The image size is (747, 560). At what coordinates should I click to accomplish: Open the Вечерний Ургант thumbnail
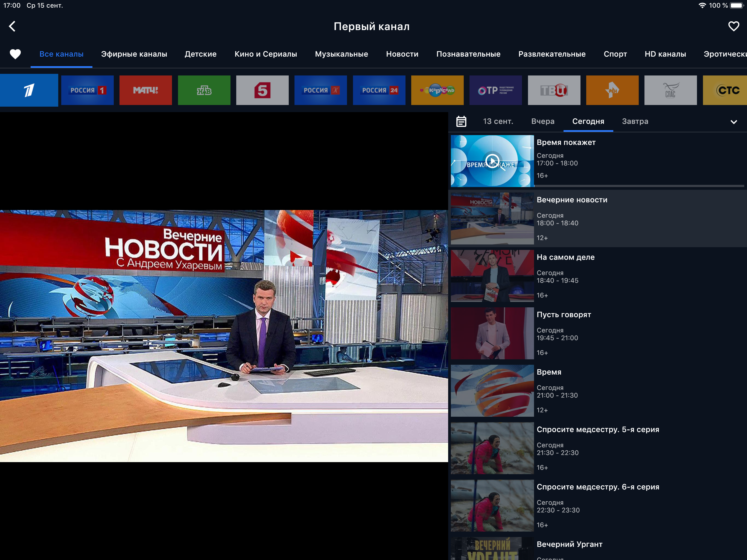point(492,549)
